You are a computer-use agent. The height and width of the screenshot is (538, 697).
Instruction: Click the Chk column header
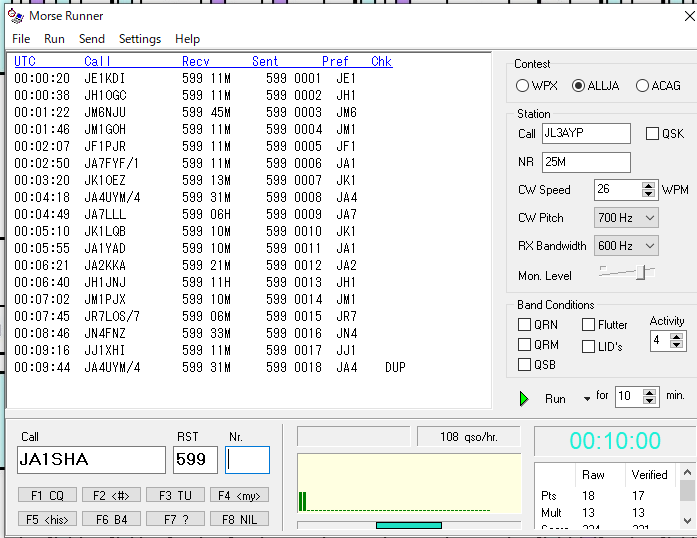[x=381, y=61]
